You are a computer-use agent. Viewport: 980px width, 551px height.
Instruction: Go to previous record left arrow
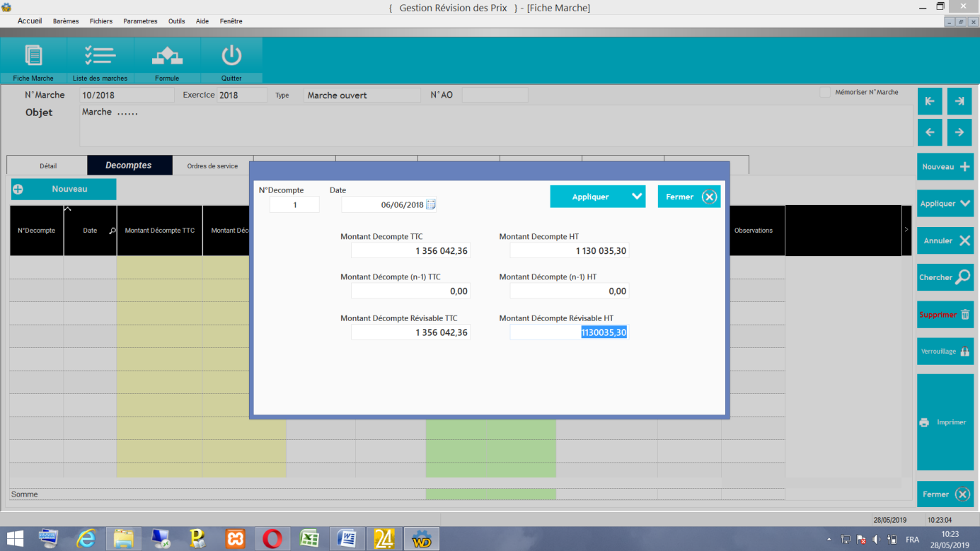[930, 132]
